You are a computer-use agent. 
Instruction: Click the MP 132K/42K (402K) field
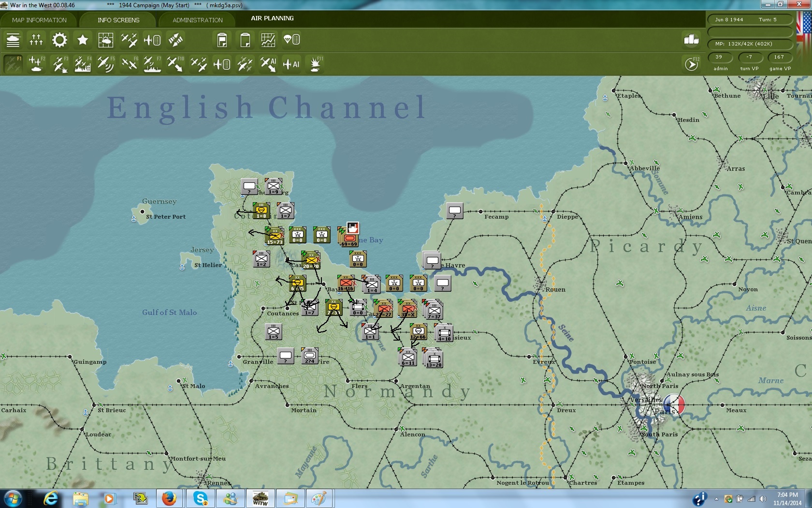pos(750,44)
